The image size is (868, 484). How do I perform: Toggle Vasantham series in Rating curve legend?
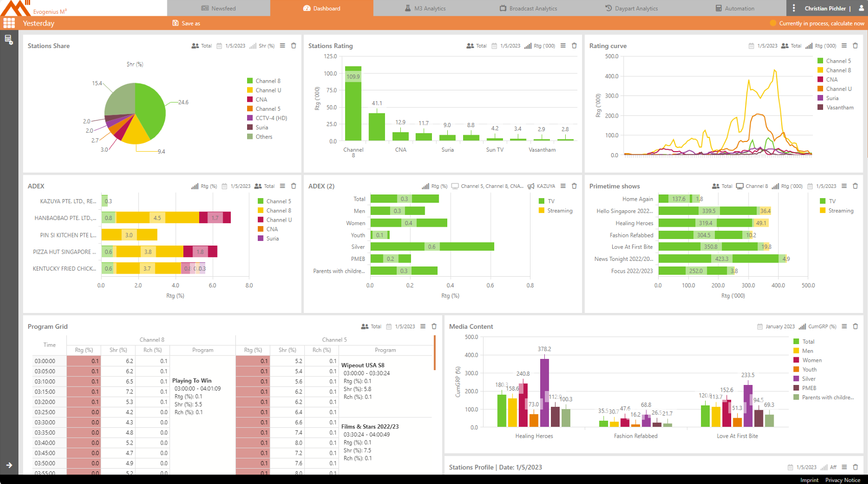[835, 107]
